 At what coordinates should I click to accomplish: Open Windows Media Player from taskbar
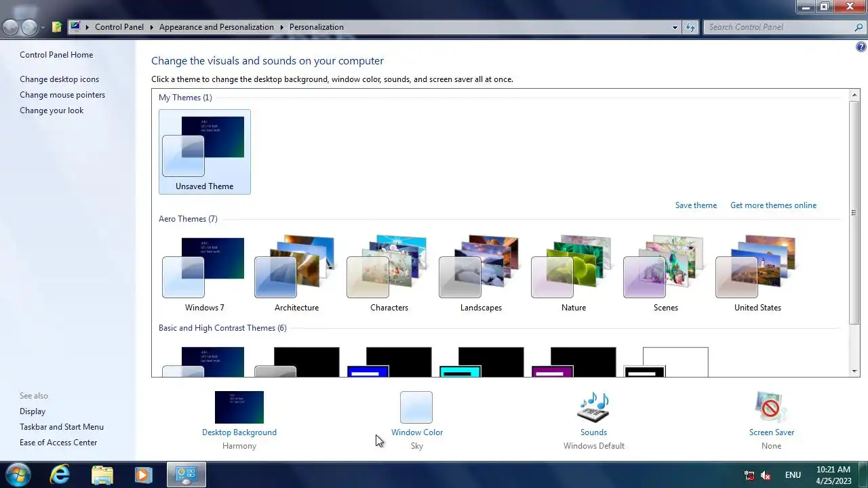click(x=143, y=474)
